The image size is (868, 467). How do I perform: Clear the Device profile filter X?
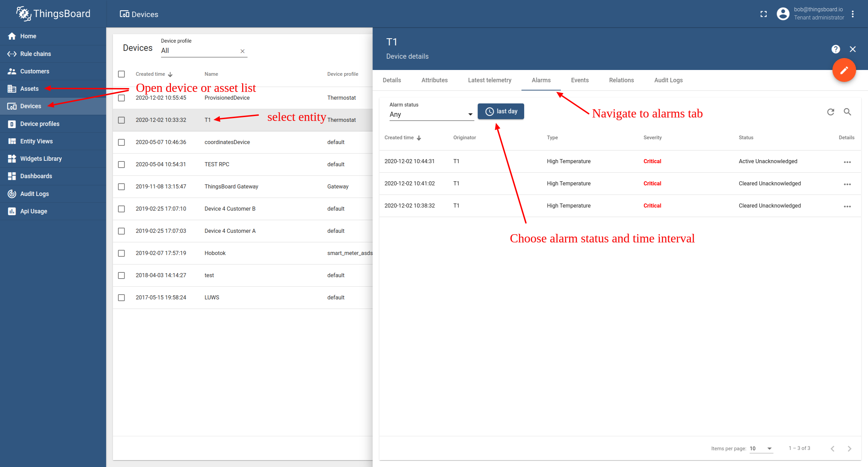[x=242, y=51]
